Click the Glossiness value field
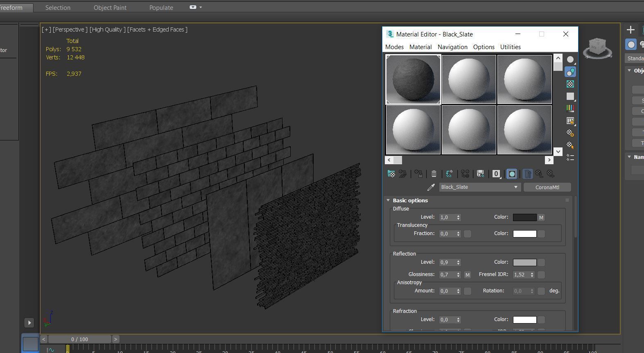This screenshot has width=644, height=353. pyautogui.click(x=447, y=275)
